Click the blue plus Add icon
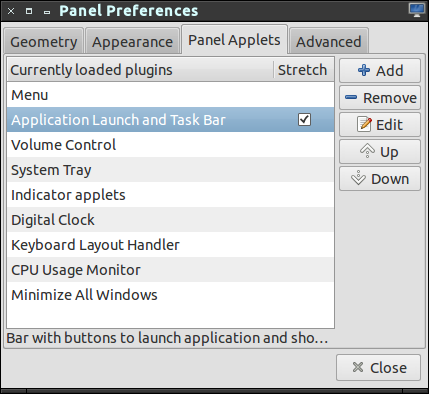429x394 pixels. click(x=364, y=70)
